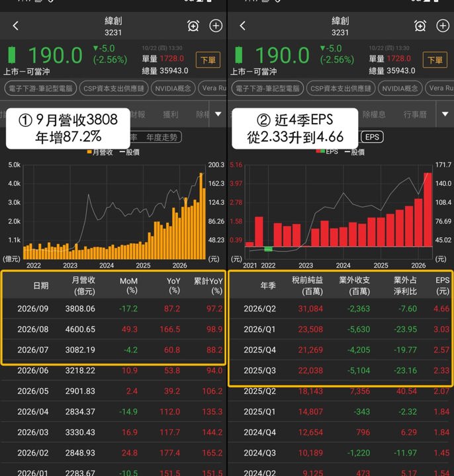This screenshot has height=476, width=454.
Task: Switch to 年度走勢 view on left screen
Action: coord(161,138)
